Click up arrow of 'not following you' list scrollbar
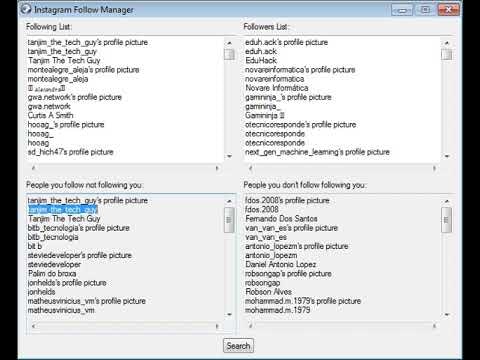Image resolution: width=480 pixels, height=360 pixels. point(229,201)
